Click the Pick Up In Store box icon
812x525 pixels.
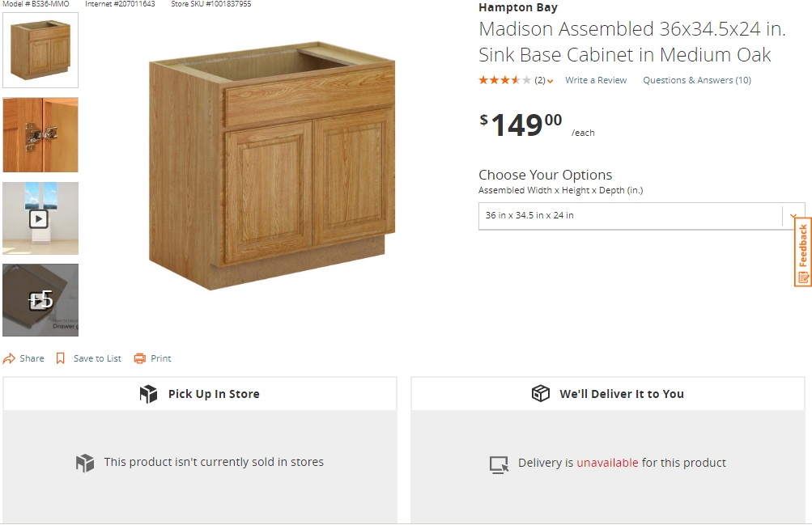point(148,394)
